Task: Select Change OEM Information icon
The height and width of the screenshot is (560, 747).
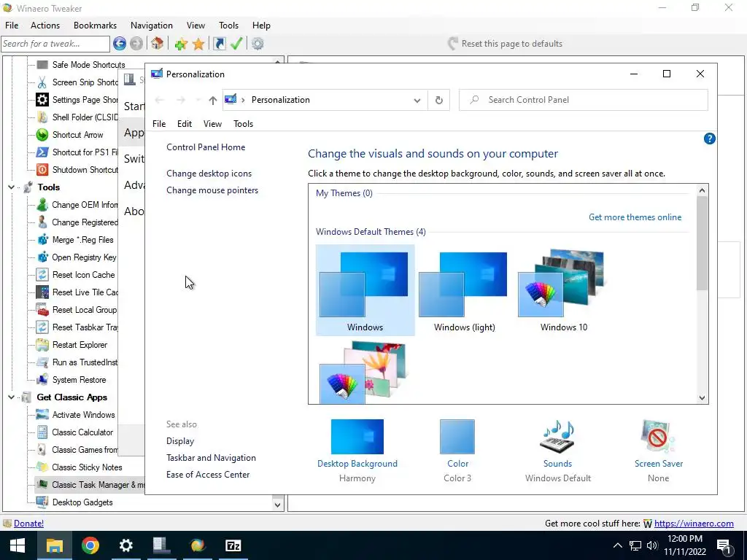Action: coord(42,205)
